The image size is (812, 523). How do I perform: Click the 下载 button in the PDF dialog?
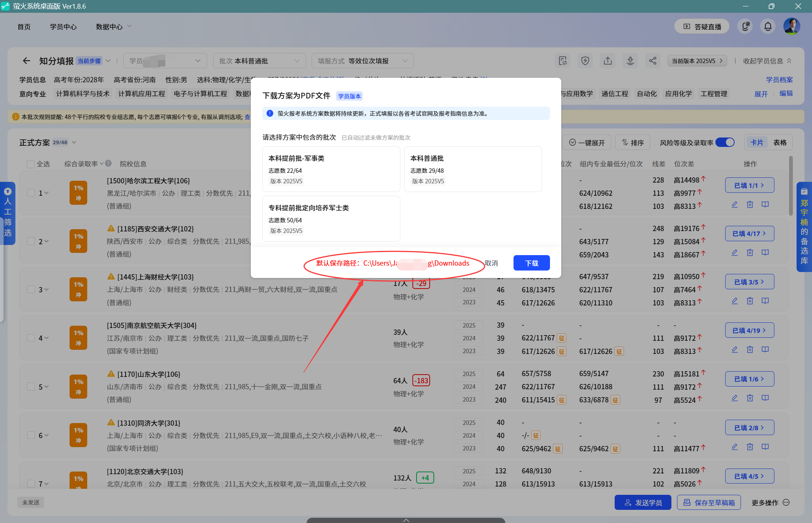(531, 263)
